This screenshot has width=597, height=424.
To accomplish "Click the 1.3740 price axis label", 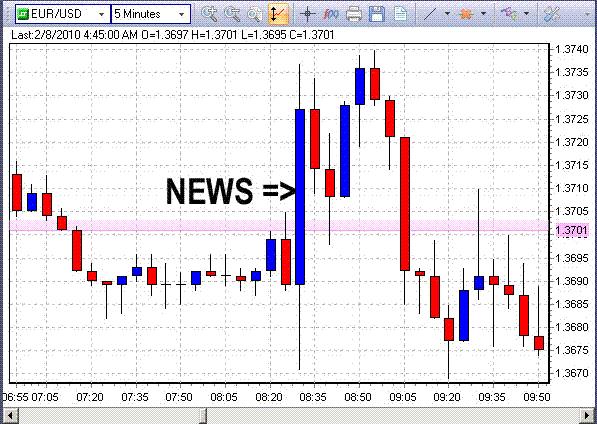I will [x=571, y=49].
